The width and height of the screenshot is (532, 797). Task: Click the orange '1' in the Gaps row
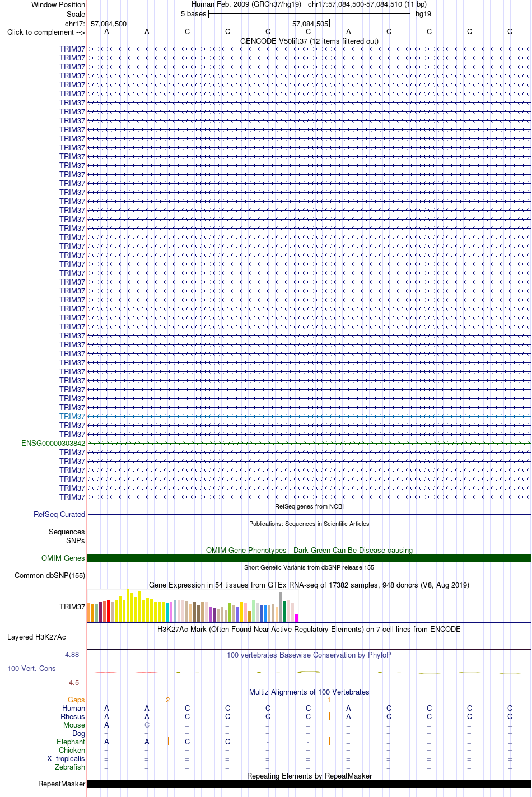pyautogui.click(x=329, y=700)
